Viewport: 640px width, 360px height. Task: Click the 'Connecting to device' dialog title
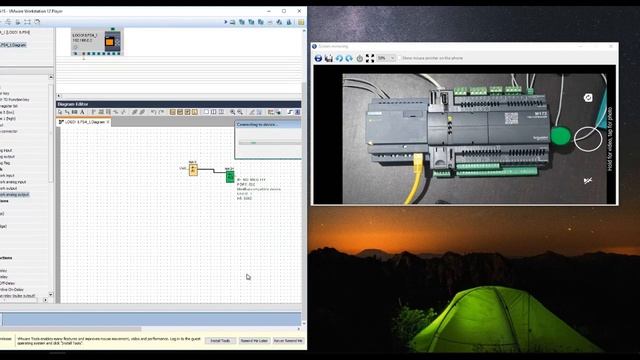click(257, 124)
